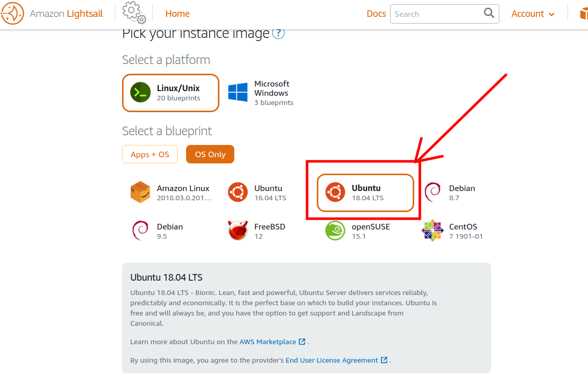Open the Docs link

[376, 13]
